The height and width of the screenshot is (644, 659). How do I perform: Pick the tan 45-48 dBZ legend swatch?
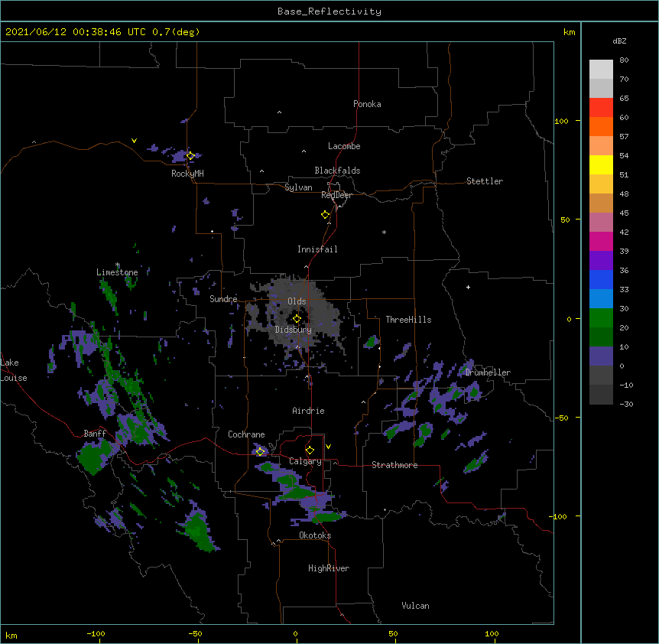(601, 203)
